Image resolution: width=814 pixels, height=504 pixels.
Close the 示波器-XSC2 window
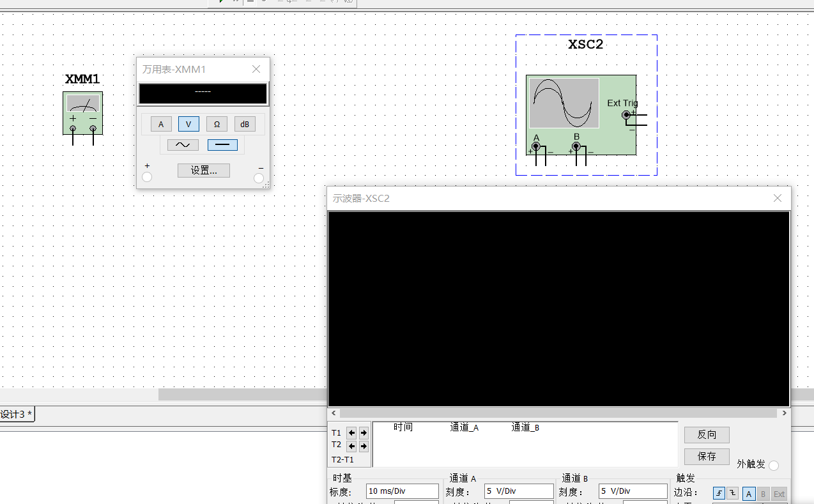pyautogui.click(x=778, y=199)
